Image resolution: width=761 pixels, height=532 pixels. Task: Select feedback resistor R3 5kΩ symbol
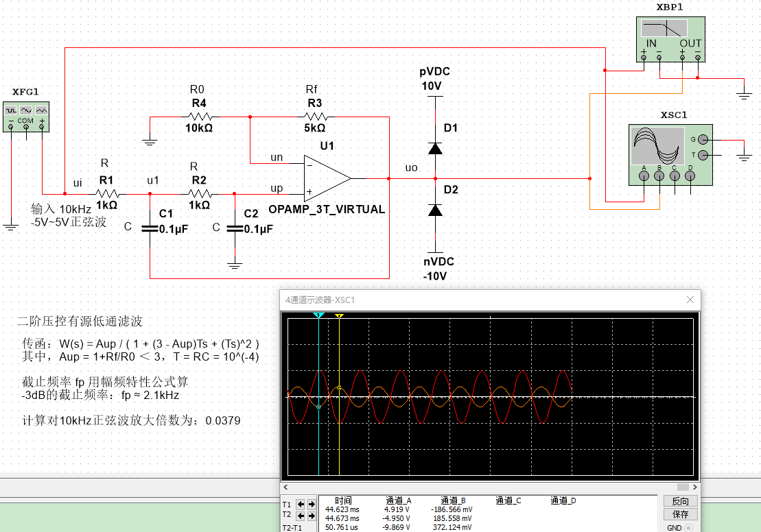point(315,117)
